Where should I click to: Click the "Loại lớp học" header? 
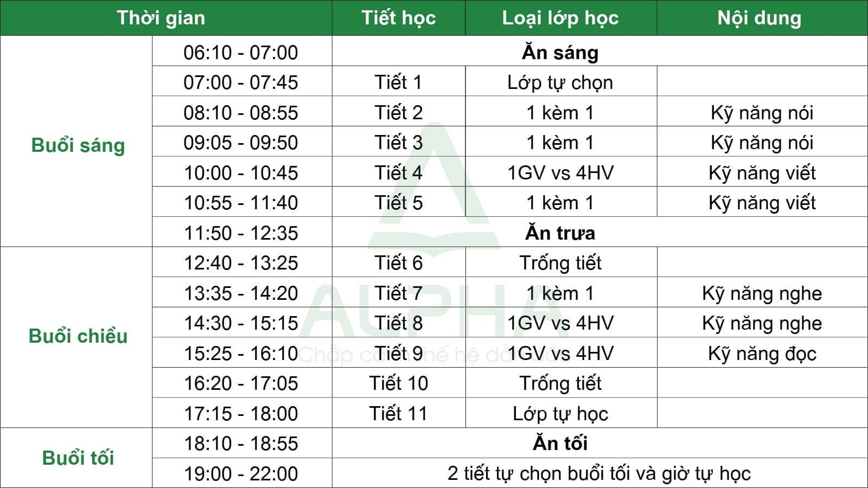point(561,18)
